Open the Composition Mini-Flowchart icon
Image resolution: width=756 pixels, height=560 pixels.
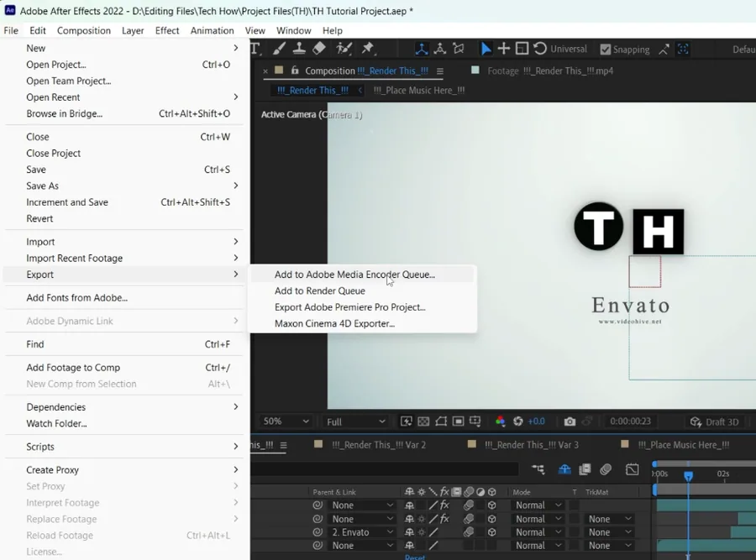[538, 469]
